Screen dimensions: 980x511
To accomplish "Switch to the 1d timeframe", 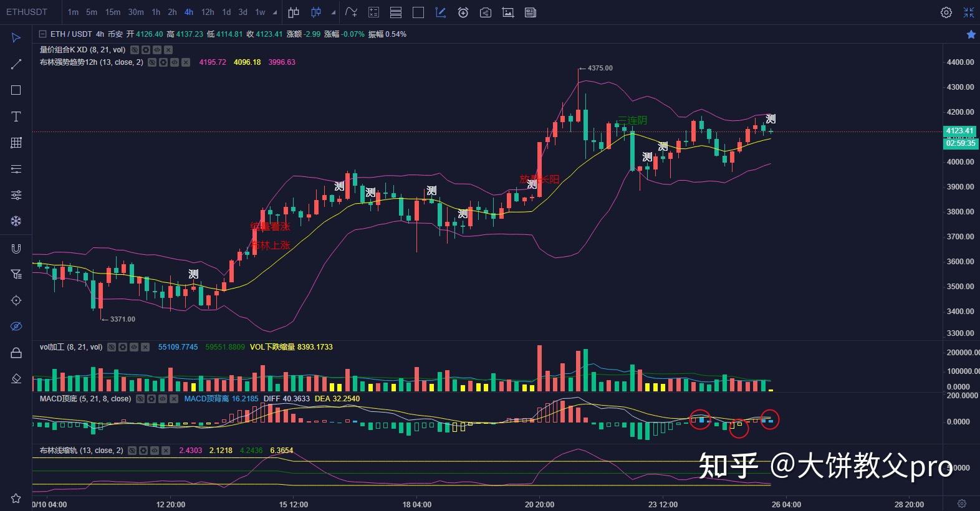I will (x=226, y=12).
